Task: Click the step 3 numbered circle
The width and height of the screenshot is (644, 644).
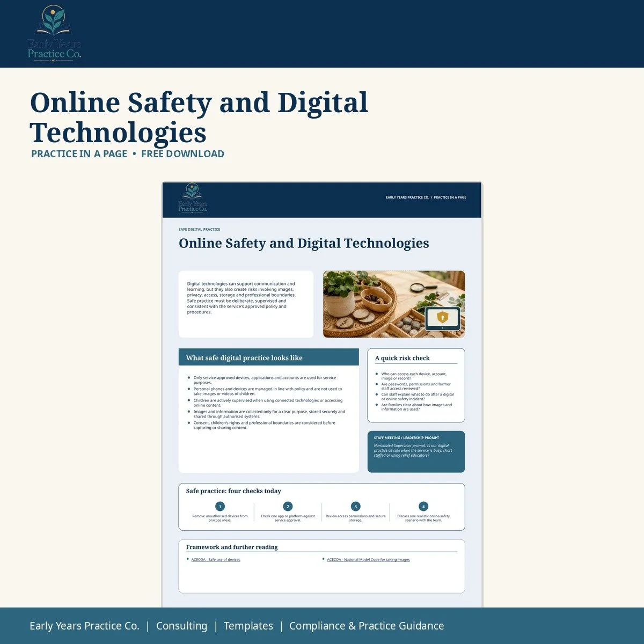Action: (355, 507)
